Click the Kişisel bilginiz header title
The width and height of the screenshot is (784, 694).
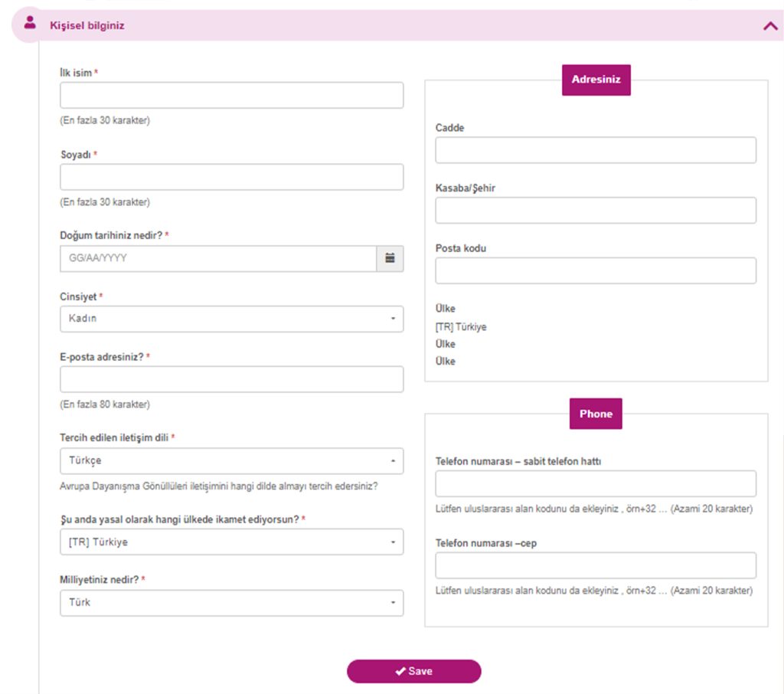coord(87,25)
